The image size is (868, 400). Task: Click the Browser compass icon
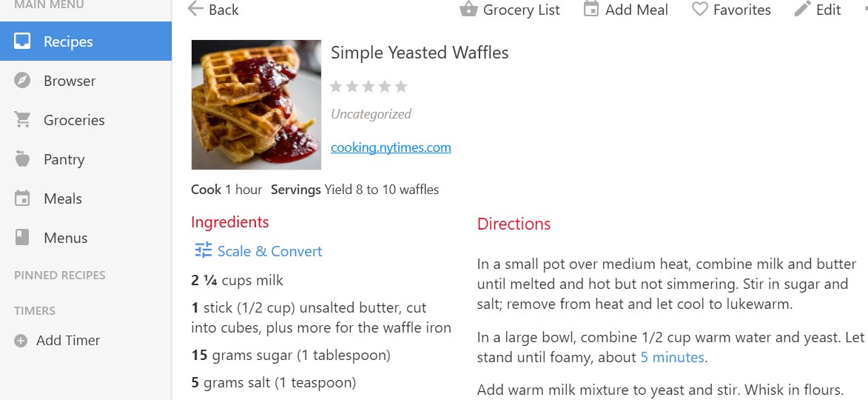[22, 81]
